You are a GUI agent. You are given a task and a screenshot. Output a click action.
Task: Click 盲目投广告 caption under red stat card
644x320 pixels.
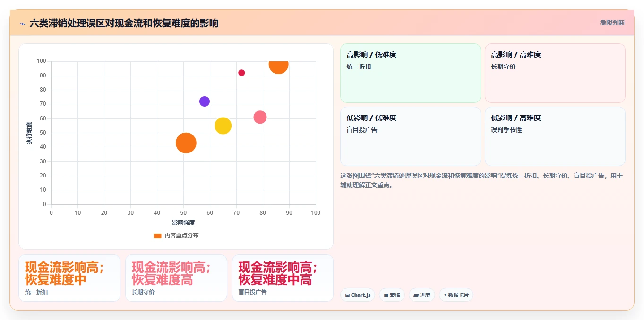point(252,292)
